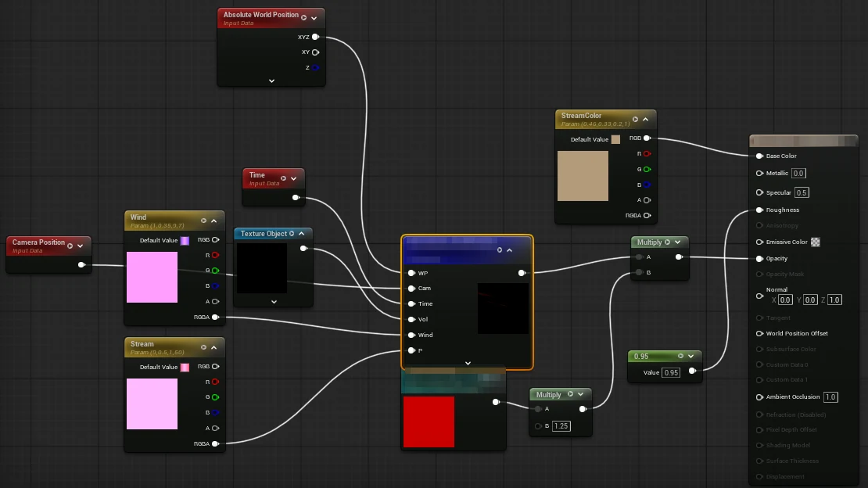Click the Camera Position output pin
The height and width of the screenshot is (488, 868).
click(x=82, y=265)
